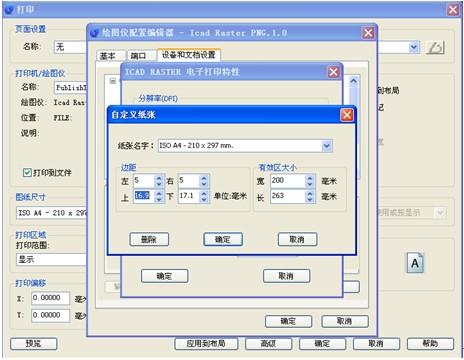Click 取消 in the 绘图仪配置编辑器 window
The image size is (464, 360).
click(x=345, y=321)
